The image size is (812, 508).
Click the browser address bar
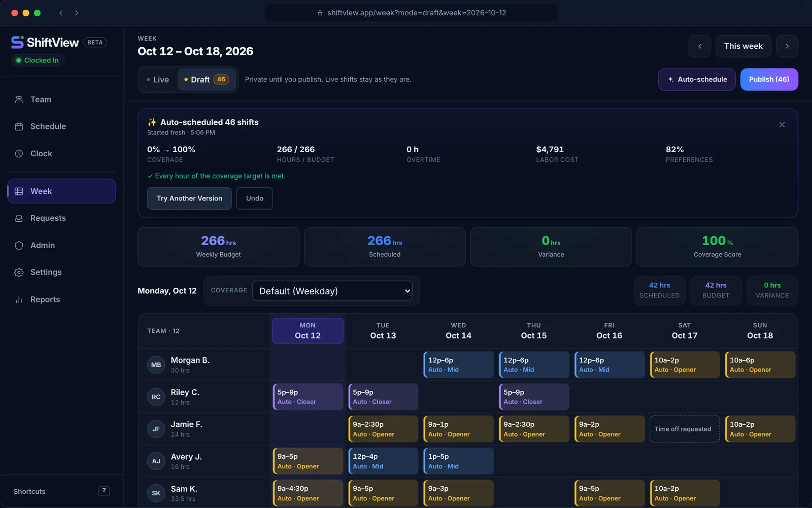coord(412,13)
